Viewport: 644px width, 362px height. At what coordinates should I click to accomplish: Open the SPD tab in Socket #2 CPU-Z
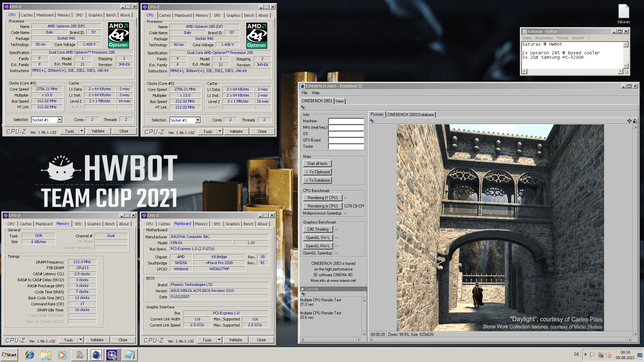217,15
